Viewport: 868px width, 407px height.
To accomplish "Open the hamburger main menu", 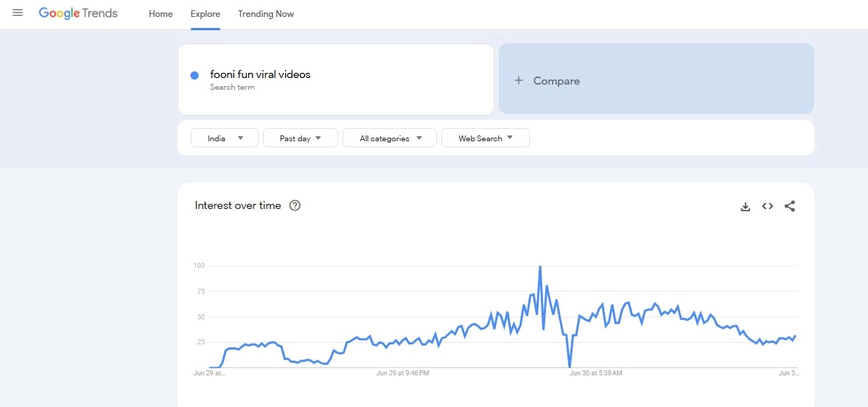I will click(x=18, y=13).
